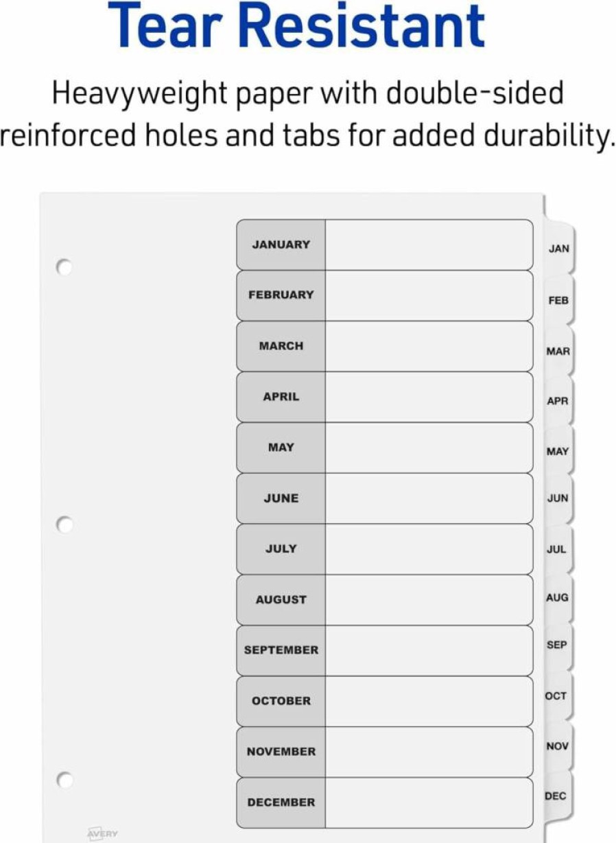Screen dimensions: 616x843
Task: Click the JAN divider tab
Action: click(x=559, y=249)
